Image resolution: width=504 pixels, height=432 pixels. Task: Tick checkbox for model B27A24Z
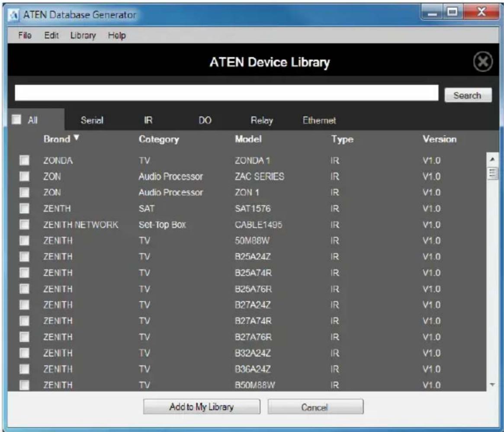24,304
